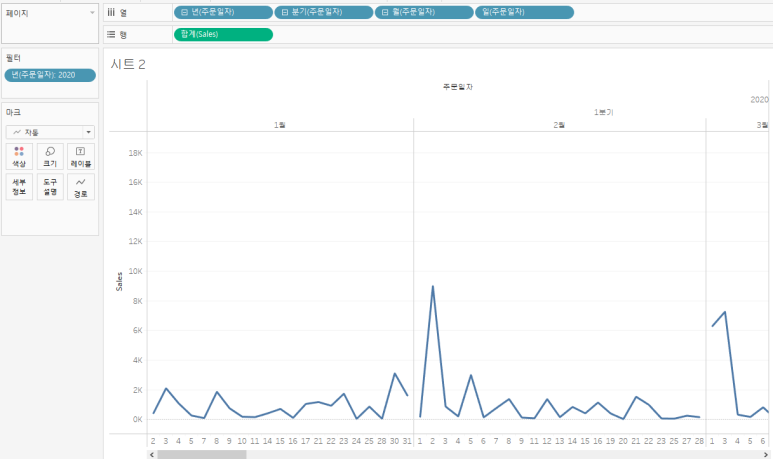Open the 도구 설명 tooltip card
This screenshot has height=459, width=773.
coord(50,187)
